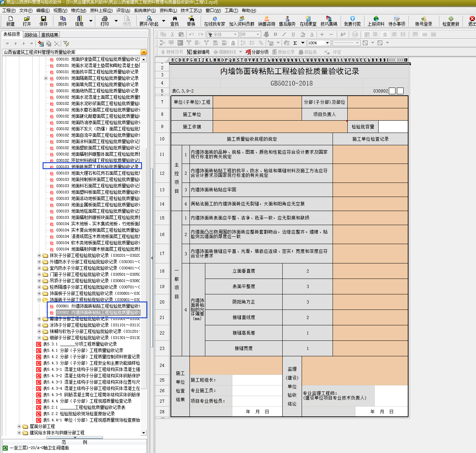Click the b² superscript icon
This screenshot has height=453, width=476.
coord(343,34)
